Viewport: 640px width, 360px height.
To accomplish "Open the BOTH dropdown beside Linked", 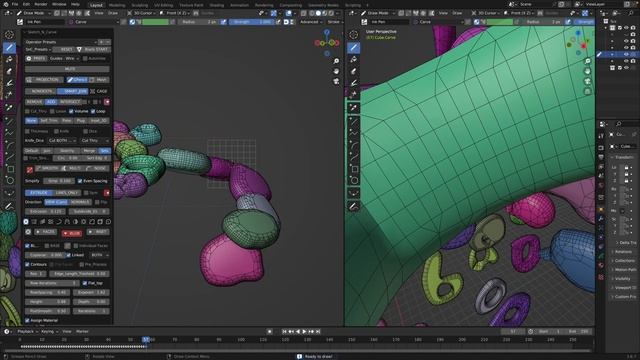I will 99,255.
